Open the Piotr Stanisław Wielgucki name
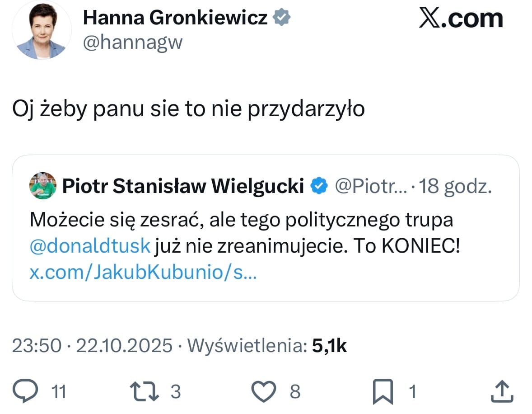 pyautogui.click(x=182, y=186)
